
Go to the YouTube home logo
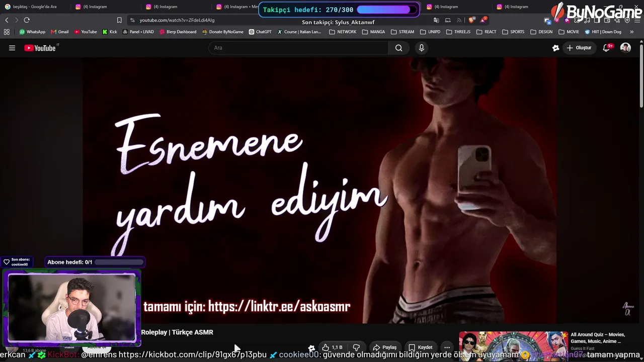tap(41, 48)
